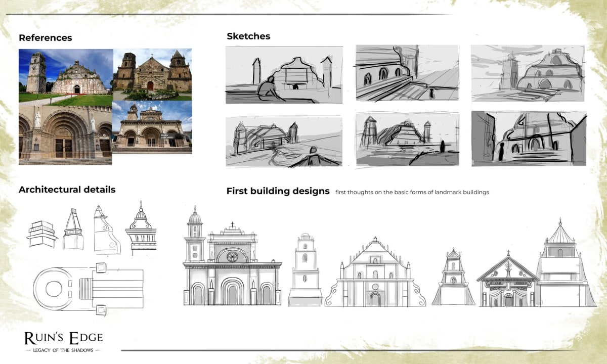Select the ornate pediment church facade design
The height and width of the screenshot is (364, 607).
click(x=508, y=279)
